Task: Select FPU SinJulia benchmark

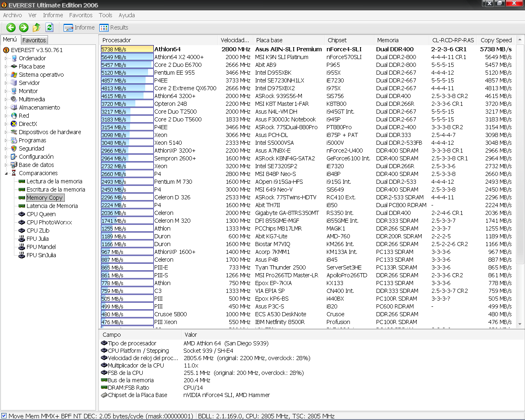Action: pos(41,255)
